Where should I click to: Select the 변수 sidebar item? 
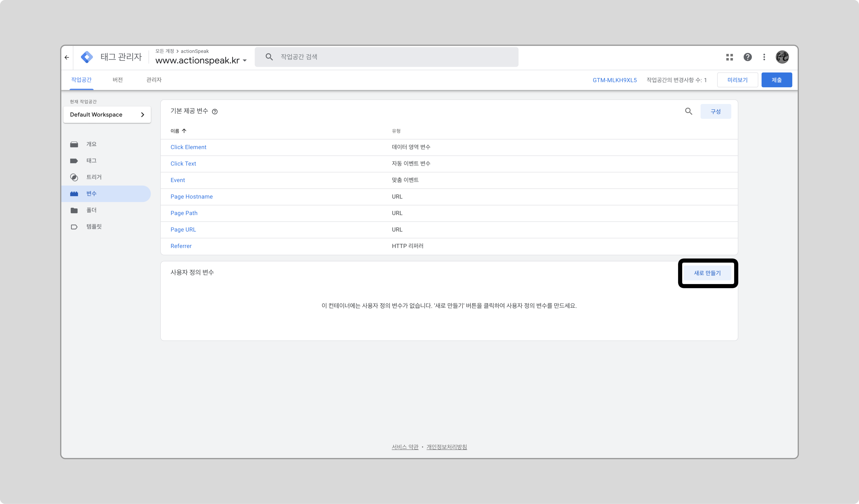[x=106, y=194]
